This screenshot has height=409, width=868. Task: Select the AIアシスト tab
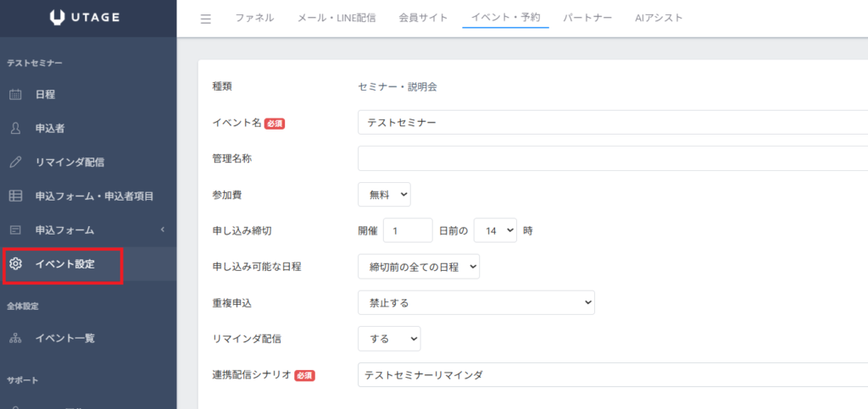[x=659, y=18]
